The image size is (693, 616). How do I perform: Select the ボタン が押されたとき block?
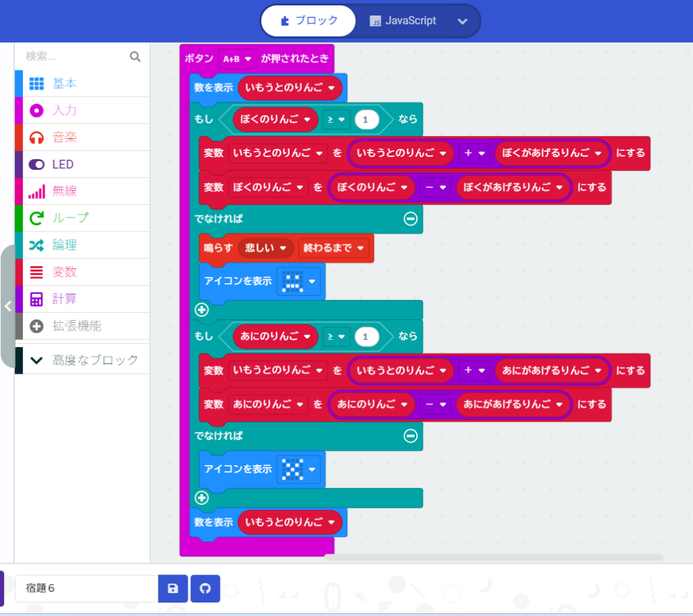[198, 58]
